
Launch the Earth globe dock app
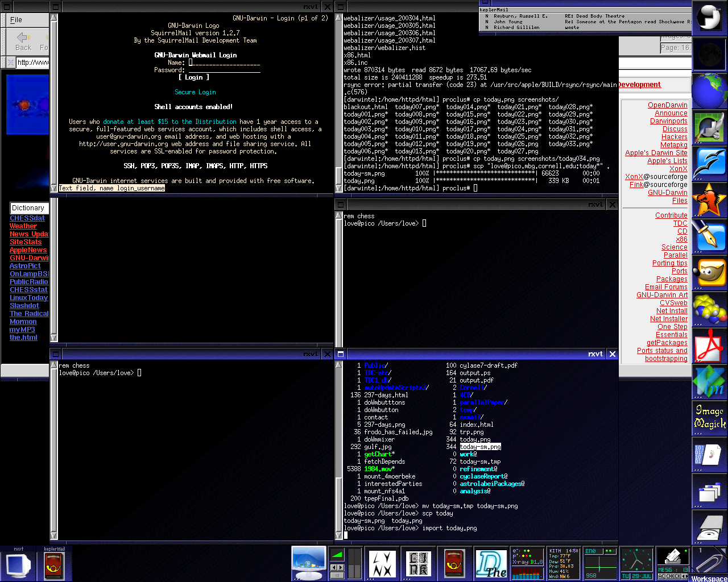(x=709, y=91)
